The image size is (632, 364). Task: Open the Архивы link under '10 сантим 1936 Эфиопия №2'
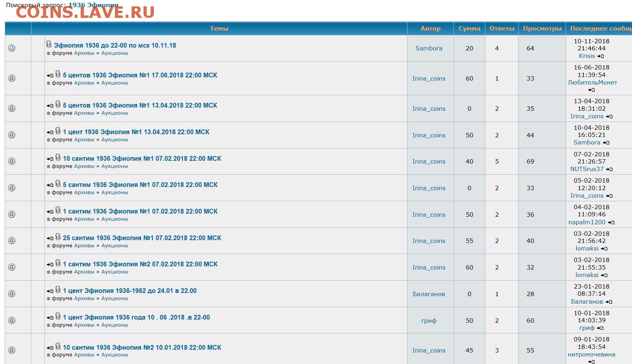(84, 355)
